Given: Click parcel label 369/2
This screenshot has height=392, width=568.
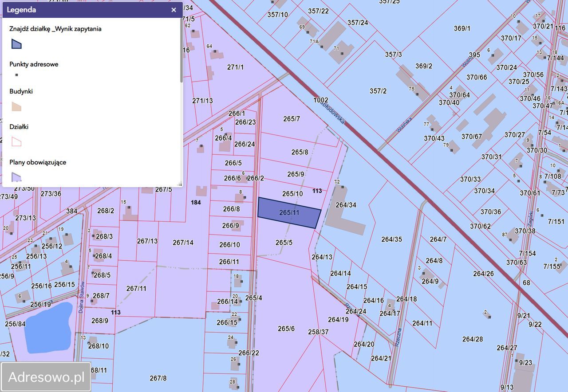Looking at the screenshot, I should click(424, 66).
